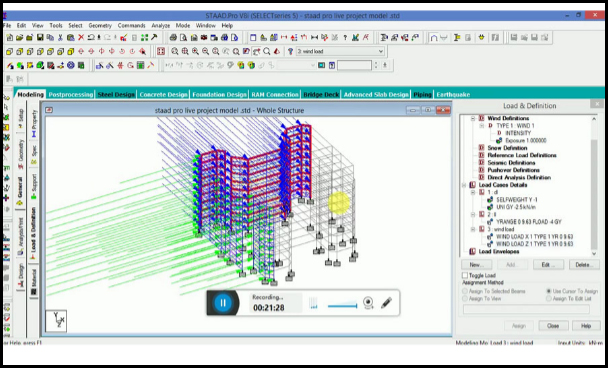Click the Print icon in the toolbar
Image resolution: width=608 pixels, height=368 pixels.
tap(173, 38)
